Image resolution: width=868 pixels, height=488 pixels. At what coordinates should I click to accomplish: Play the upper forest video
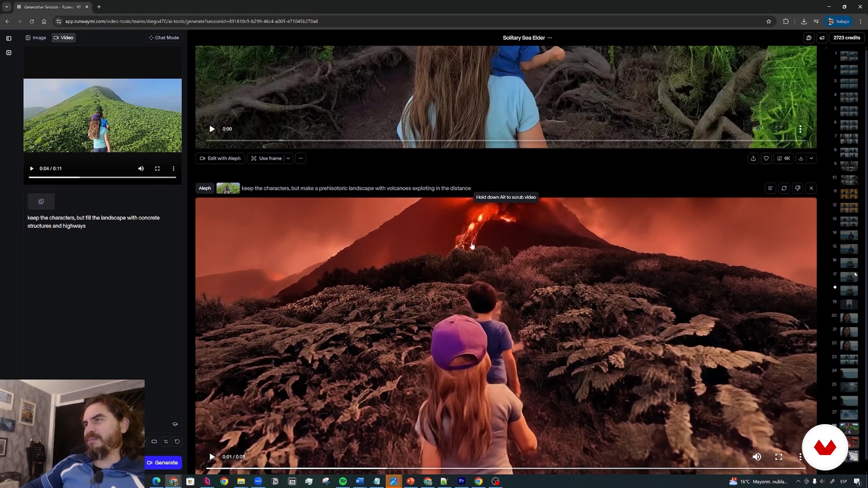pos(212,129)
